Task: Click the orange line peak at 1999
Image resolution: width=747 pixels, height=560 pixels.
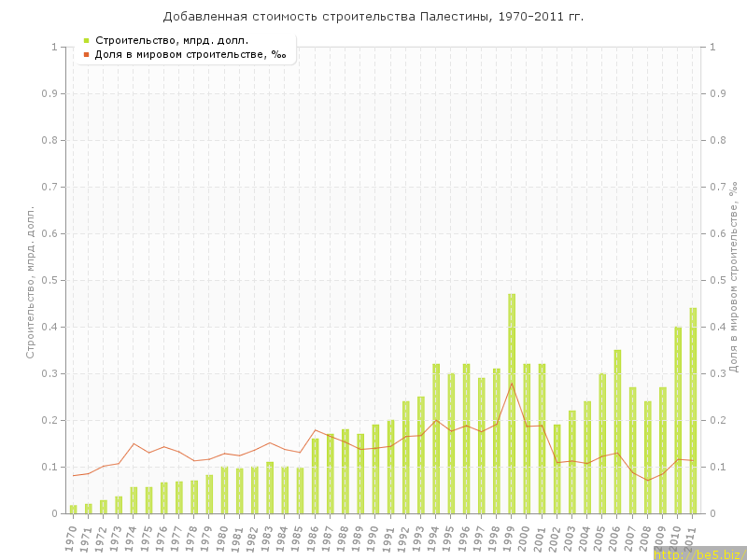Action: [512, 384]
